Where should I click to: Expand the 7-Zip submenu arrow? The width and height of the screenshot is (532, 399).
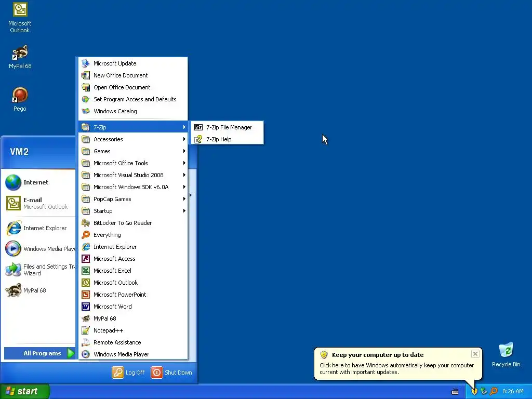tap(184, 127)
